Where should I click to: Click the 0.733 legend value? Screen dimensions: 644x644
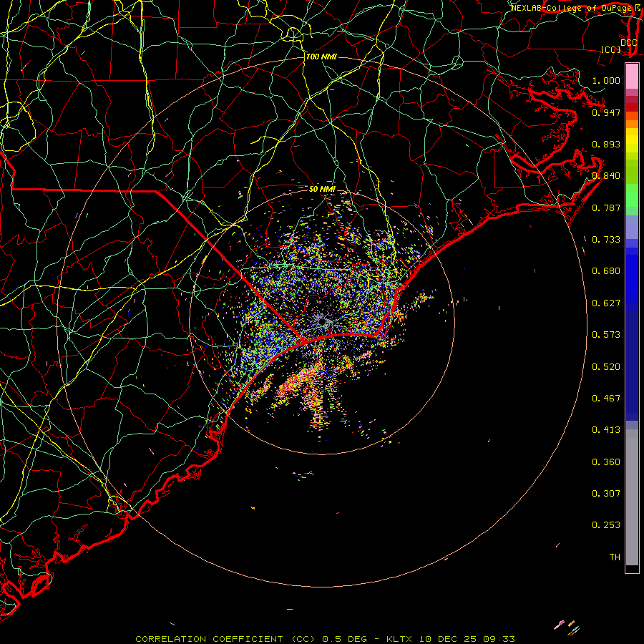[x=606, y=240]
